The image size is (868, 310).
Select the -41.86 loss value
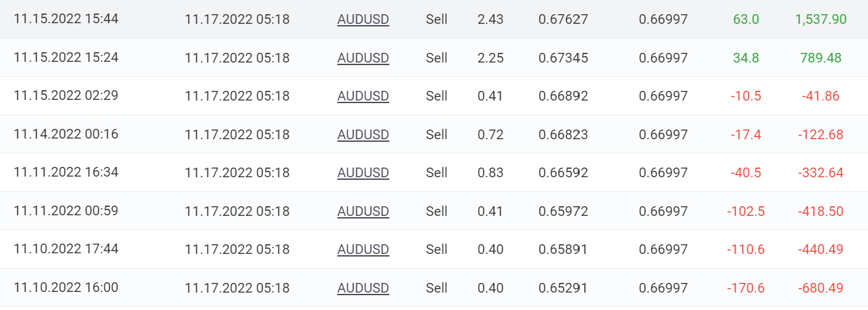coord(821,96)
